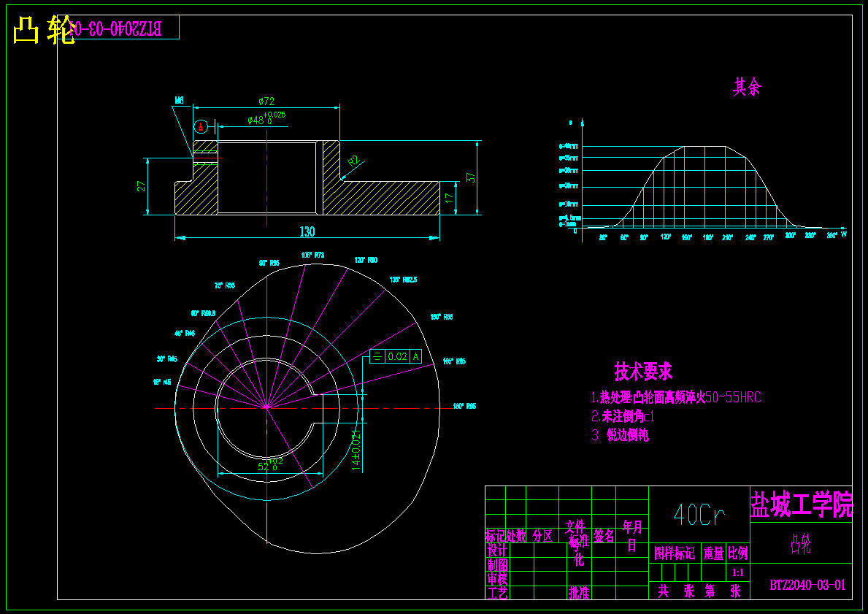Click the 未注倒角c1 requirement line

point(623,416)
